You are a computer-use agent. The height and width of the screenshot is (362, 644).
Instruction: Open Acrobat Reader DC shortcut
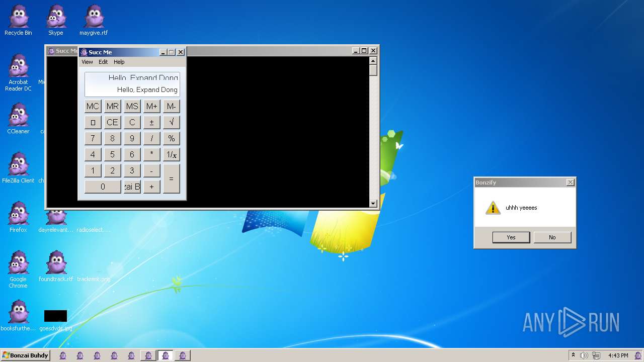click(x=18, y=73)
